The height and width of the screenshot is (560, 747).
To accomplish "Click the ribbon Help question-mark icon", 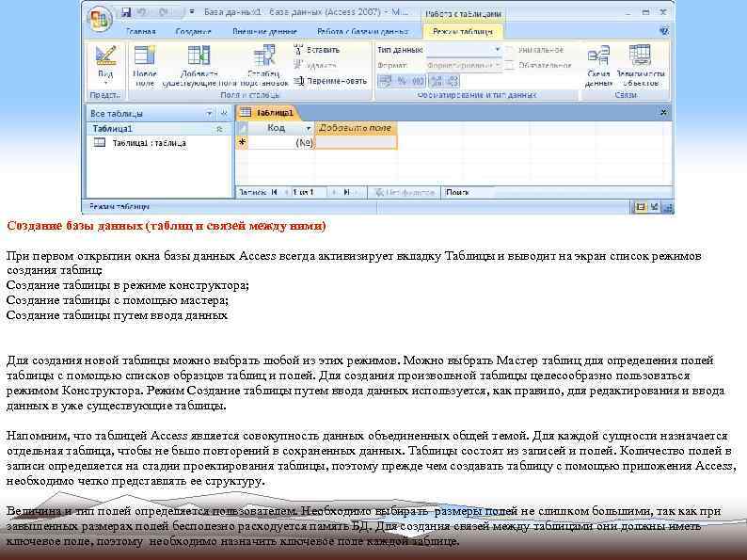I will (x=663, y=31).
